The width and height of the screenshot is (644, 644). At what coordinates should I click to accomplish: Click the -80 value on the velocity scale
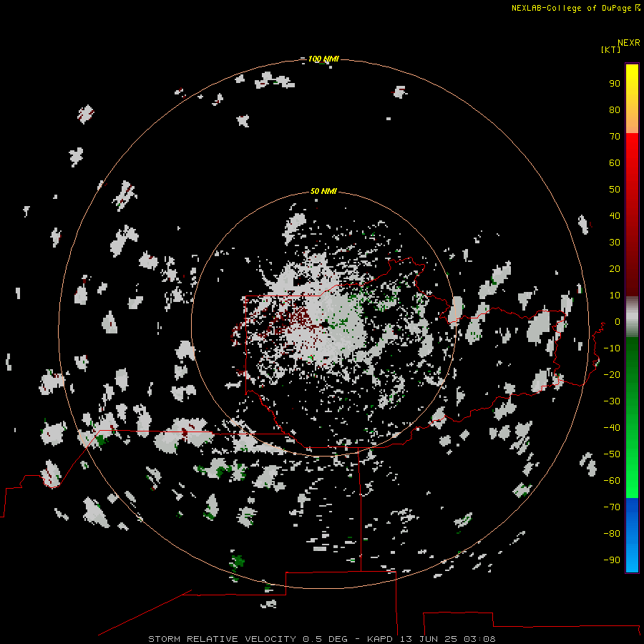[612, 534]
